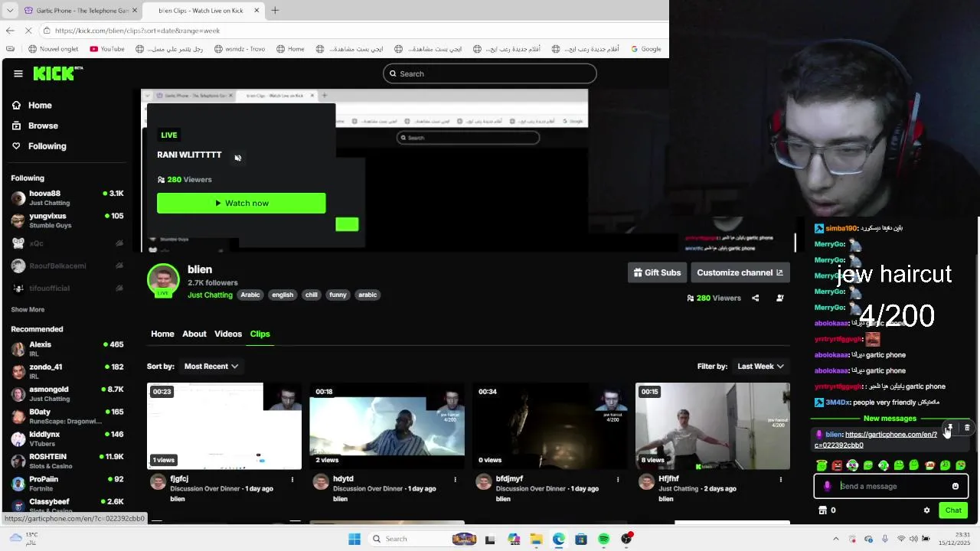Open the emoji picker in chat input
The height and width of the screenshot is (551, 980).
click(x=955, y=486)
